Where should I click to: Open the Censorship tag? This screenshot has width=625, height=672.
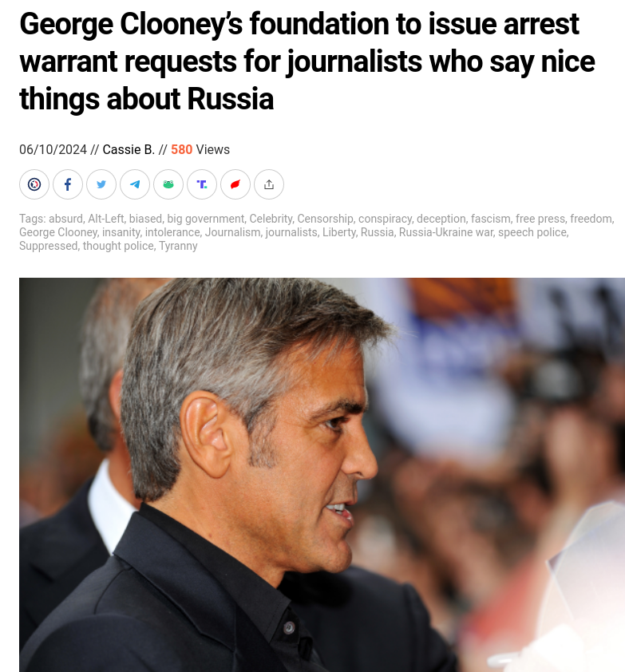[x=326, y=219]
